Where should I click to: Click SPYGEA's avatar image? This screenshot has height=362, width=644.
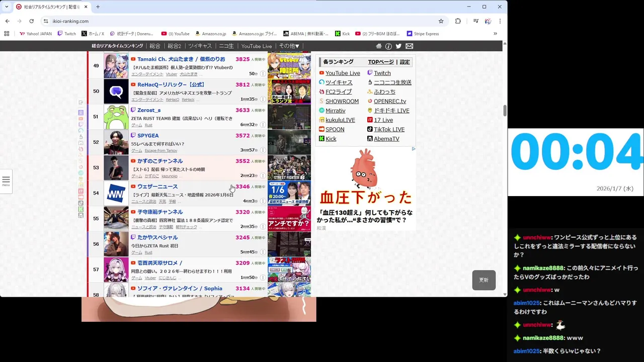point(116,142)
